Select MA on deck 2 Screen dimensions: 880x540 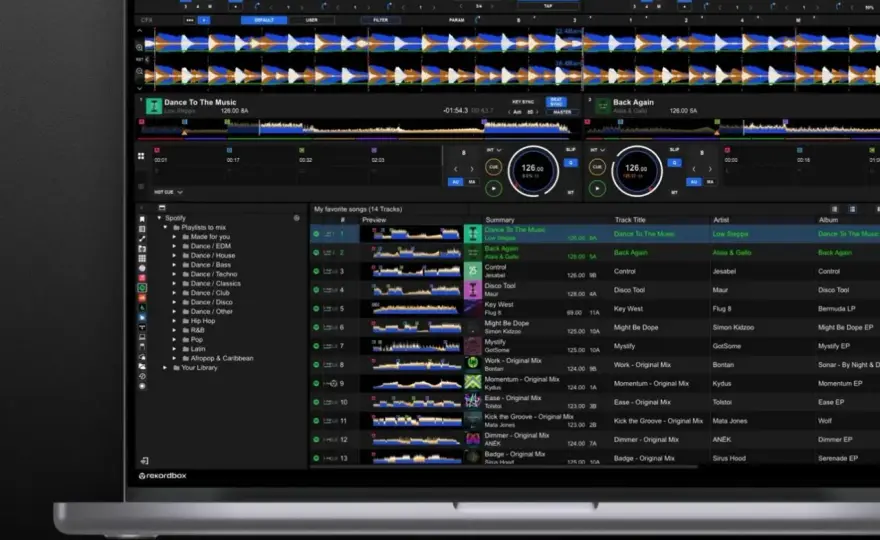point(710,182)
